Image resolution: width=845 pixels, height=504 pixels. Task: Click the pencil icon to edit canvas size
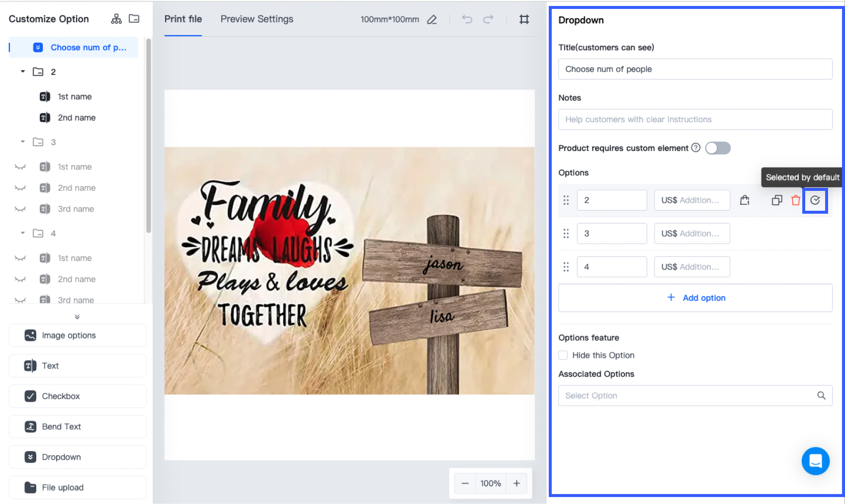coord(432,20)
